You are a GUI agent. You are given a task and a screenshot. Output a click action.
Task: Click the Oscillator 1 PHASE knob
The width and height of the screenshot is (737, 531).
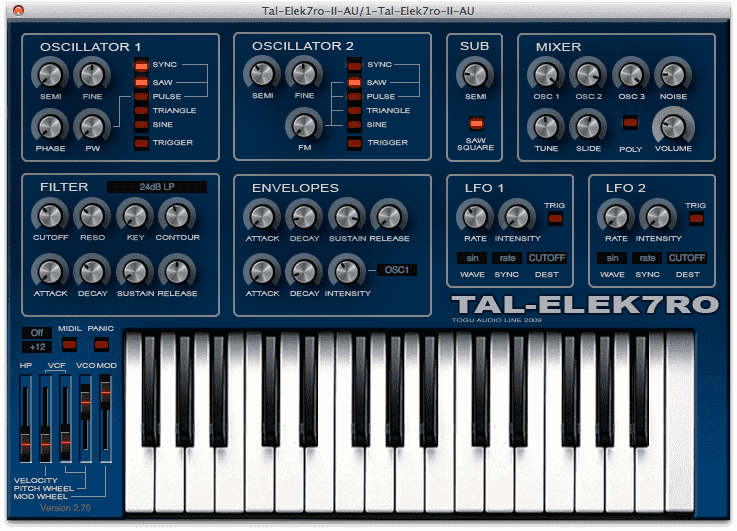tap(50, 127)
